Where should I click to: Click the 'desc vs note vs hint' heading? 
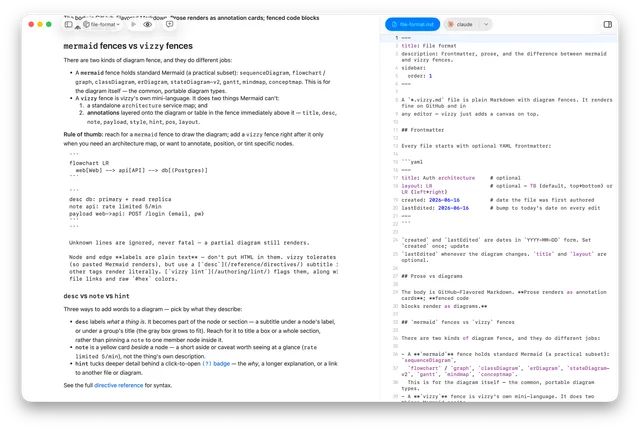pos(96,296)
